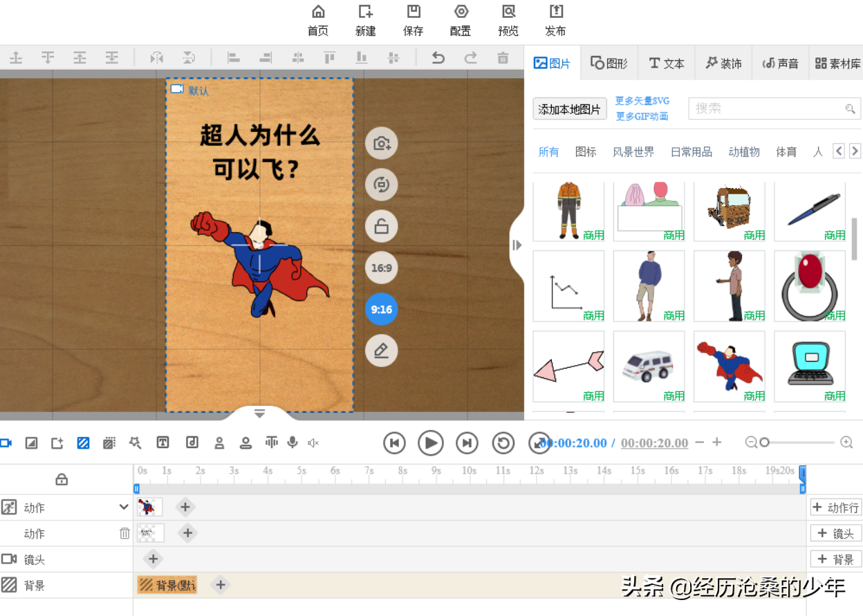Select the ambulance image thumbnail

click(649, 366)
